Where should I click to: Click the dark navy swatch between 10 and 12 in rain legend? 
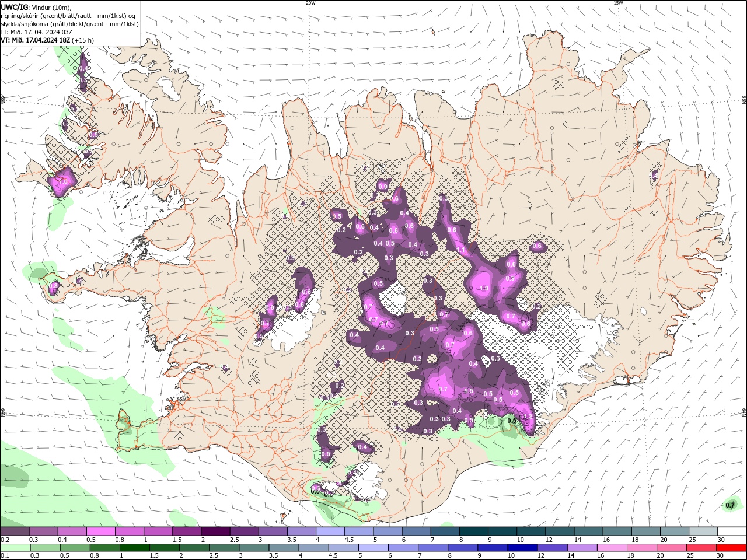[x=522, y=548]
